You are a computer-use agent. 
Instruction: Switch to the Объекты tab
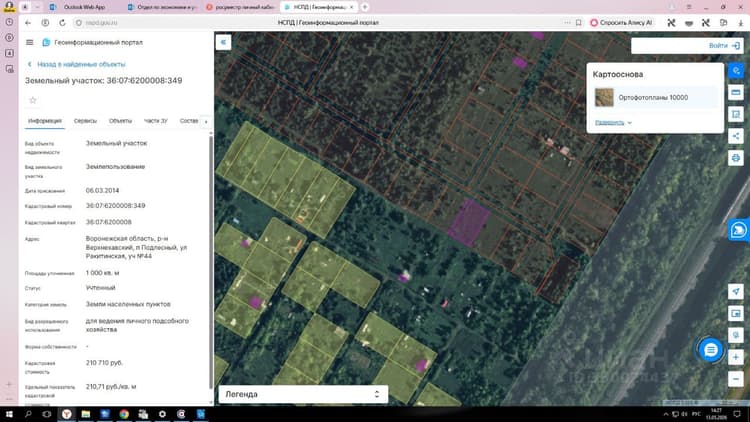tap(120, 121)
